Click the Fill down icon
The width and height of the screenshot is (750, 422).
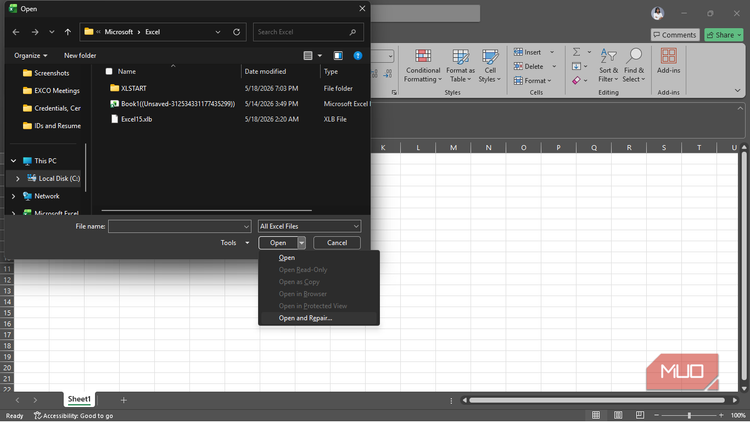(x=576, y=67)
